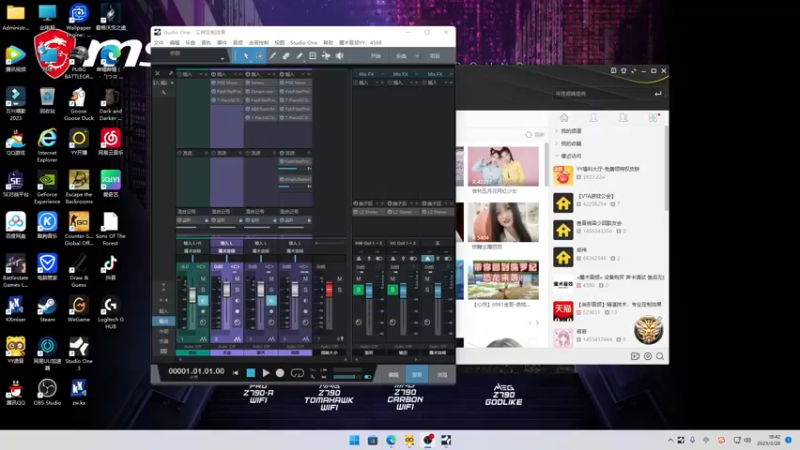The width and height of the screenshot is (800, 450).
Task: Switch to 浏览 tab at bottom right
Action: tap(441, 374)
